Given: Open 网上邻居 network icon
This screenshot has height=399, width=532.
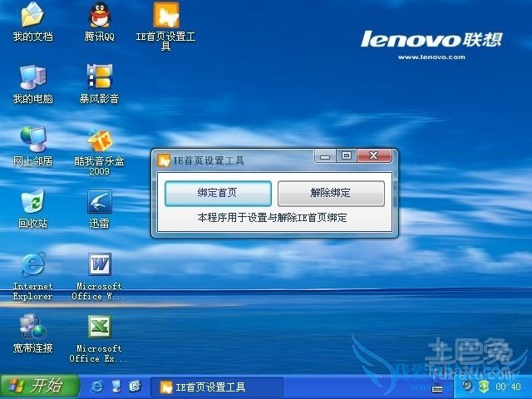Looking at the screenshot, I should click(x=32, y=146).
